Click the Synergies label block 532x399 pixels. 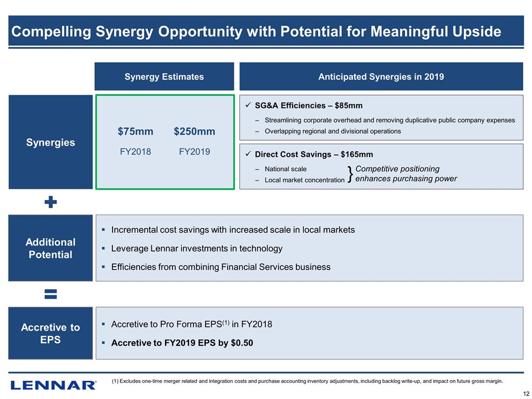point(50,142)
